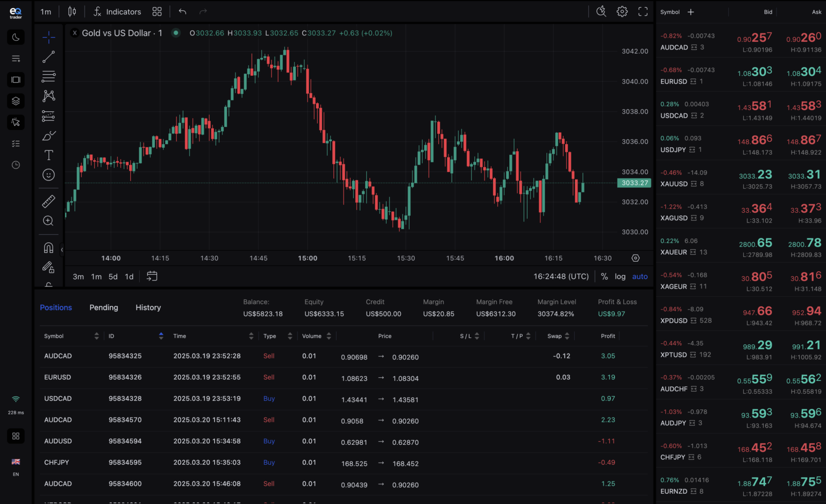Select the Text annotation tool
Image resolution: width=826 pixels, height=504 pixels.
coord(48,155)
